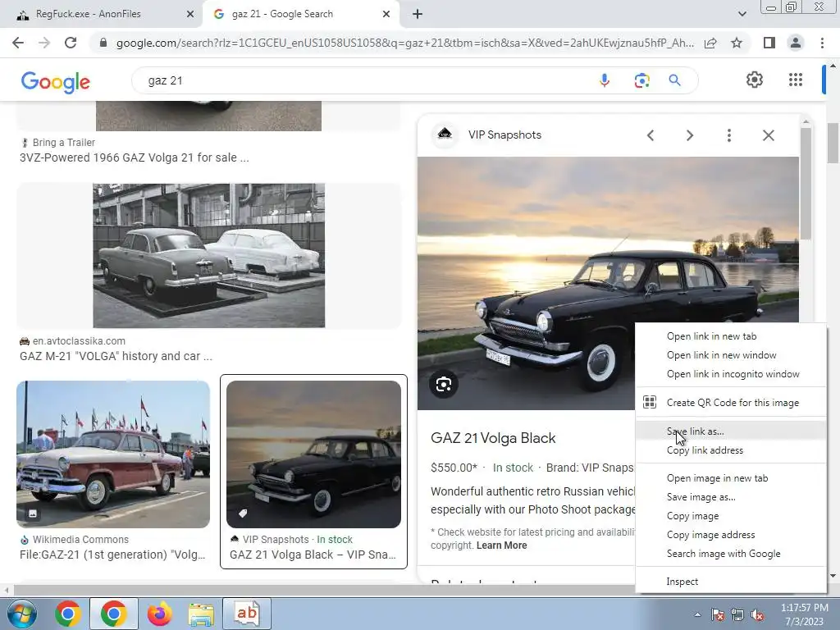The height and width of the screenshot is (630, 840).
Task: Click the browser back arrow
Action: coord(18,43)
